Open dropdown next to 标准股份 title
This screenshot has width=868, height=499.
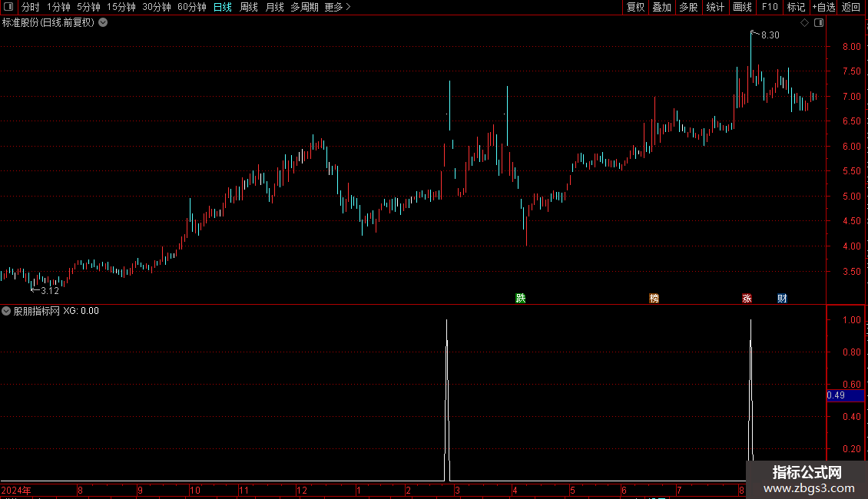[x=103, y=23]
